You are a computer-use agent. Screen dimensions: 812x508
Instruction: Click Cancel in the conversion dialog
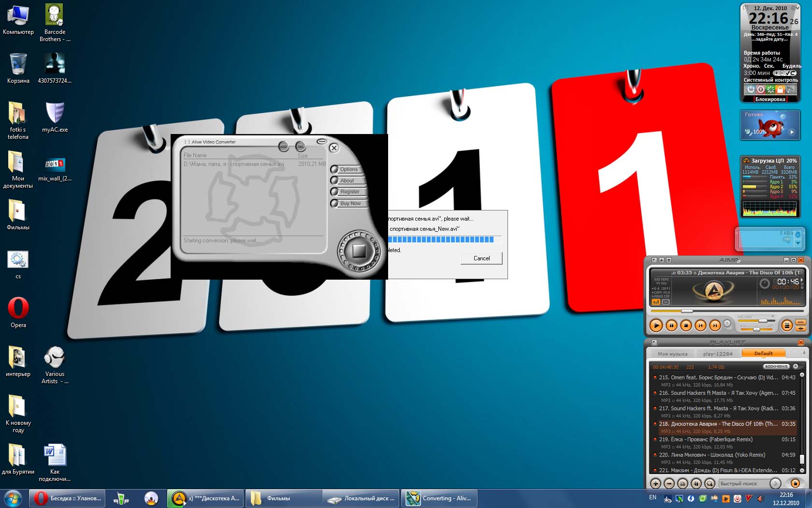coord(481,258)
